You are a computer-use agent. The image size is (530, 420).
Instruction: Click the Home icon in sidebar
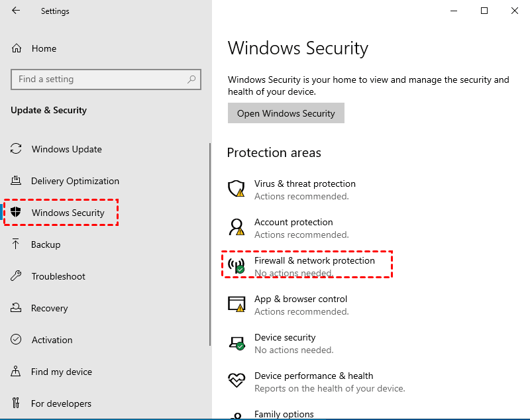coord(17,48)
